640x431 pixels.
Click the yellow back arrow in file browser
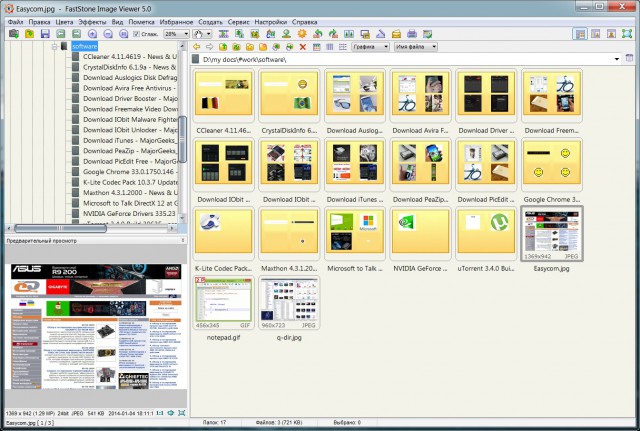pyautogui.click(x=197, y=47)
